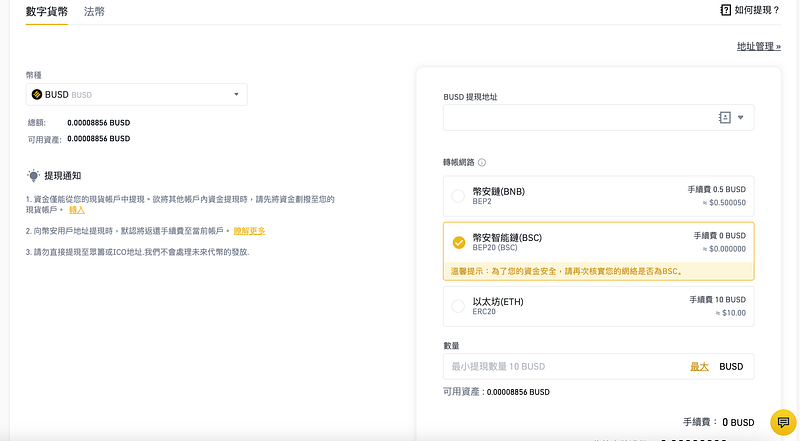
Task: Open the 瞭解更多 link
Action: coord(249,231)
